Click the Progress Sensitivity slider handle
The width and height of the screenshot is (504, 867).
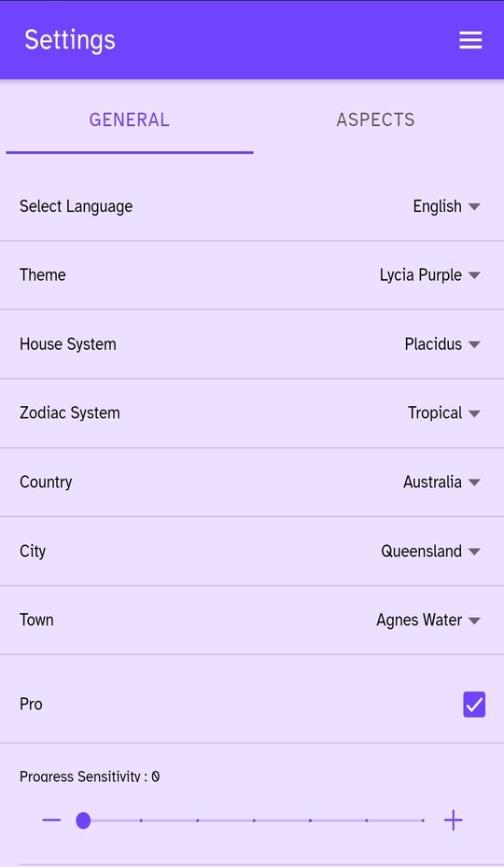83,820
